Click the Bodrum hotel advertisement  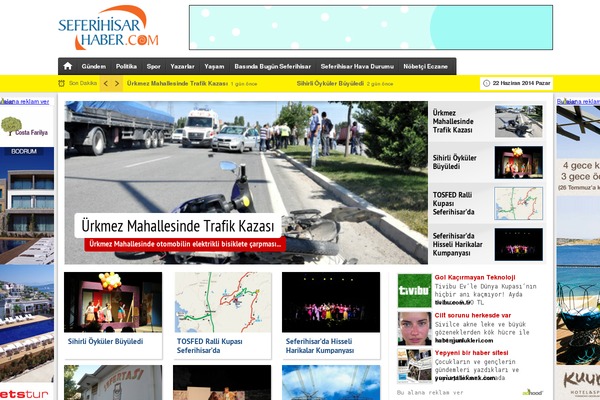click(27, 206)
